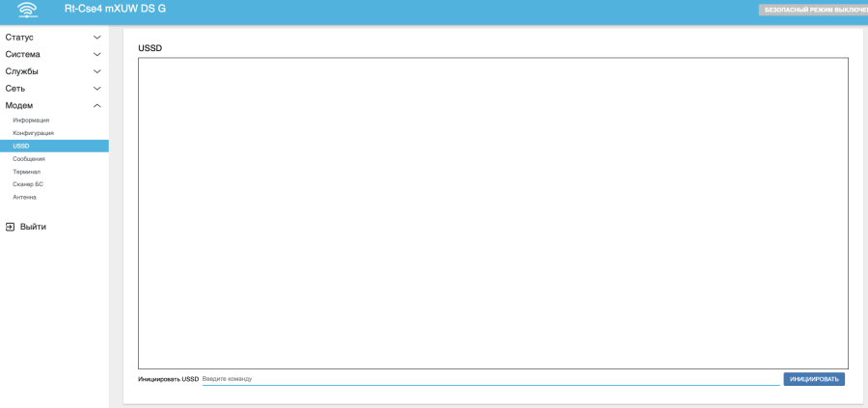Viewport: 868px width, 408px height.
Task: Open the Терминал page
Action: tap(27, 172)
